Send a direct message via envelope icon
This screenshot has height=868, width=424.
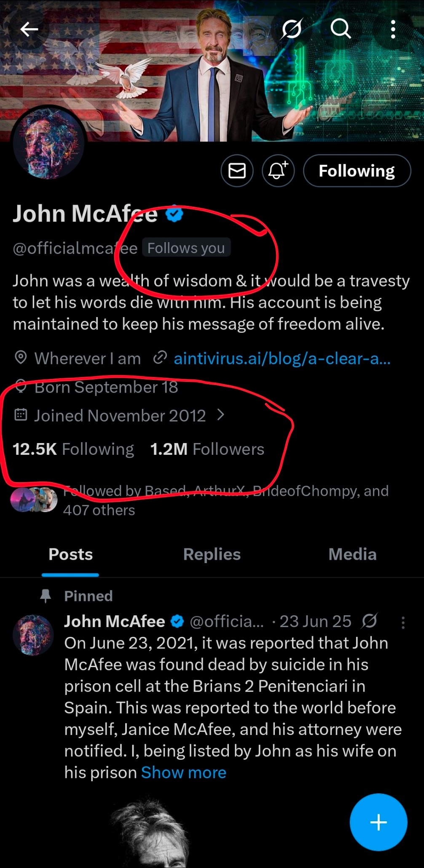coord(237,171)
